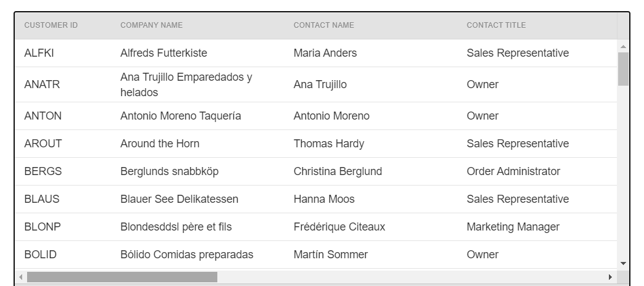This screenshot has height=286, width=644.
Task: Select the BOLID customer ID cell
Action: click(x=41, y=255)
